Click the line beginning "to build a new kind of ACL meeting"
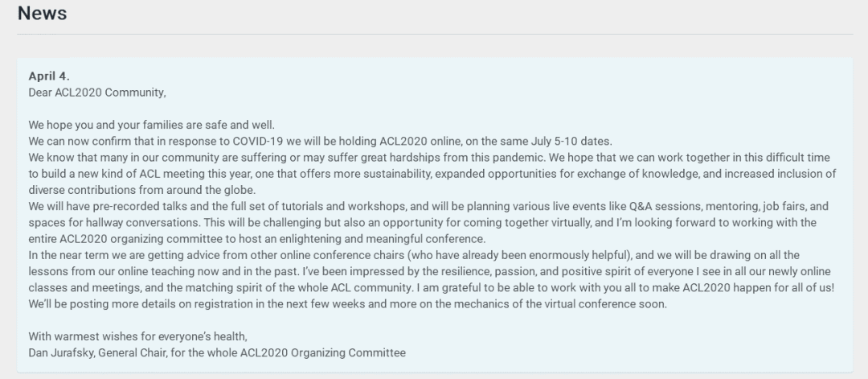The image size is (868, 379). coord(432,174)
